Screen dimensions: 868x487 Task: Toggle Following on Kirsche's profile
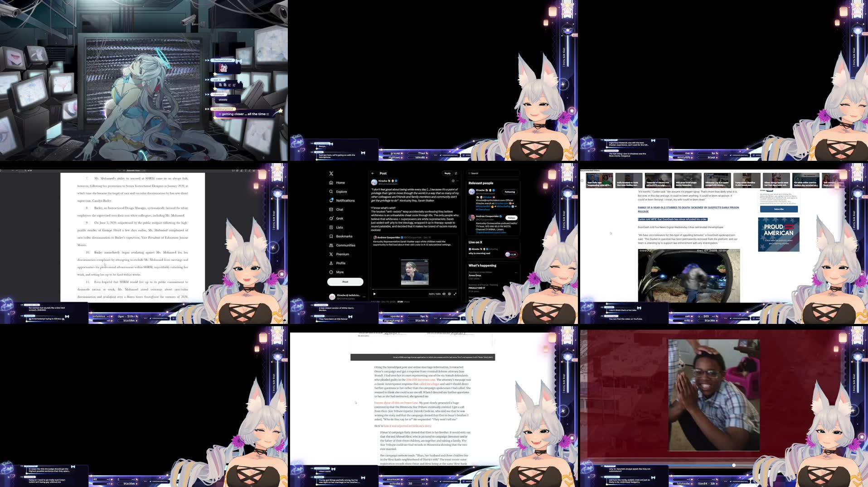click(x=510, y=192)
